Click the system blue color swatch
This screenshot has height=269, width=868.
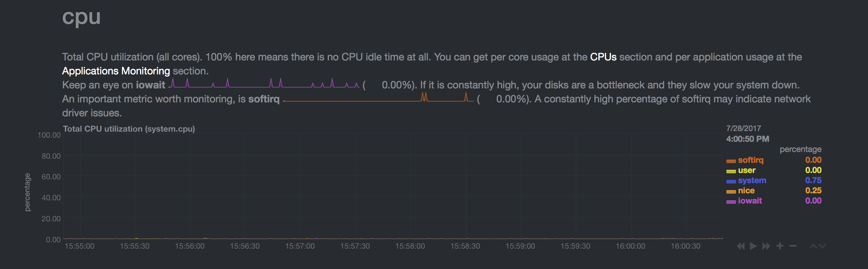(x=731, y=182)
